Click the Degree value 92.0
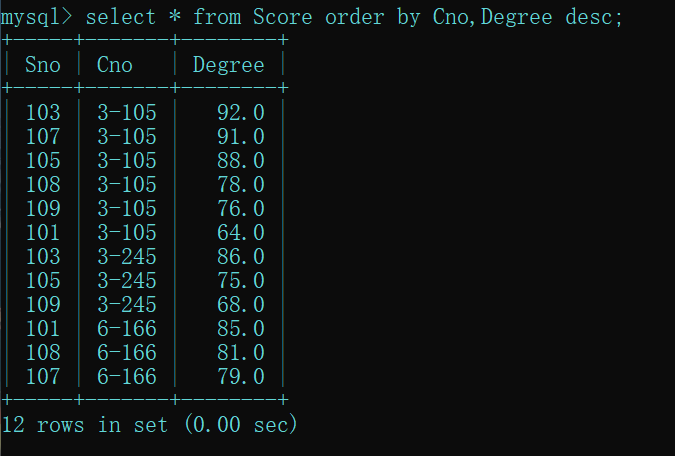675x456 pixels. 241,113
